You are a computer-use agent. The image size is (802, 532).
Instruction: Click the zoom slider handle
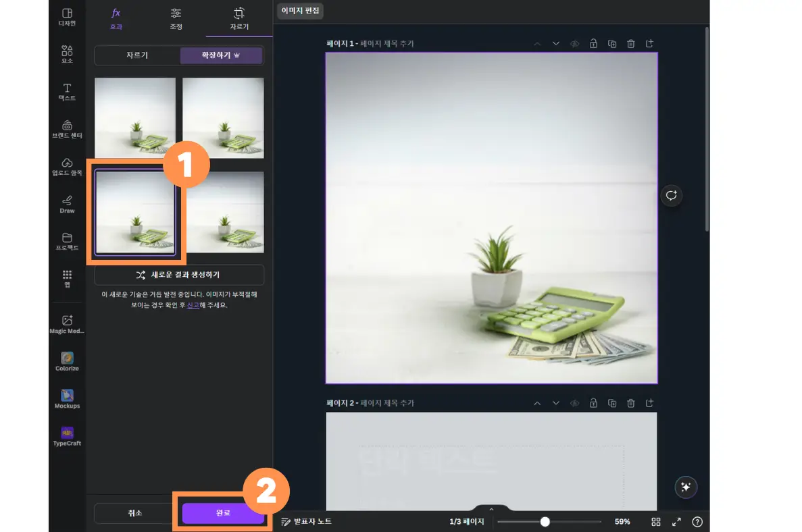545,522
